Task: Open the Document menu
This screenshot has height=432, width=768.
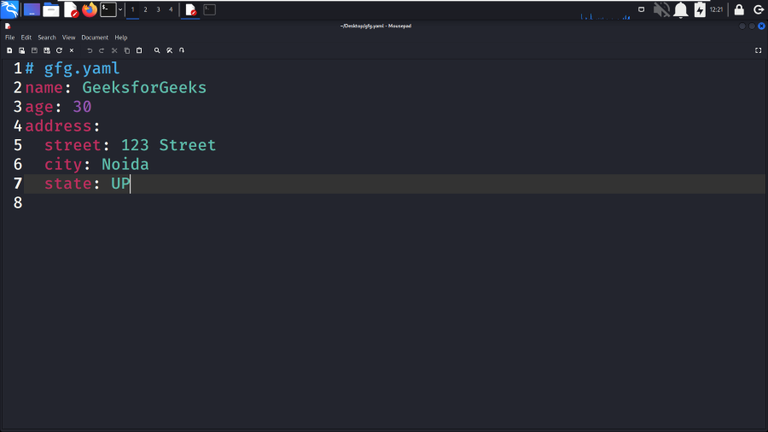Action: coord(94,37)
